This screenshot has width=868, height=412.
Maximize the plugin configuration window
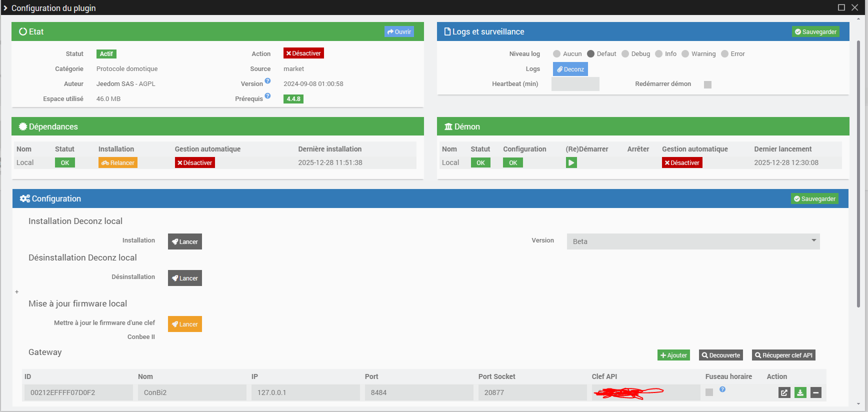(x=841, y=7)
